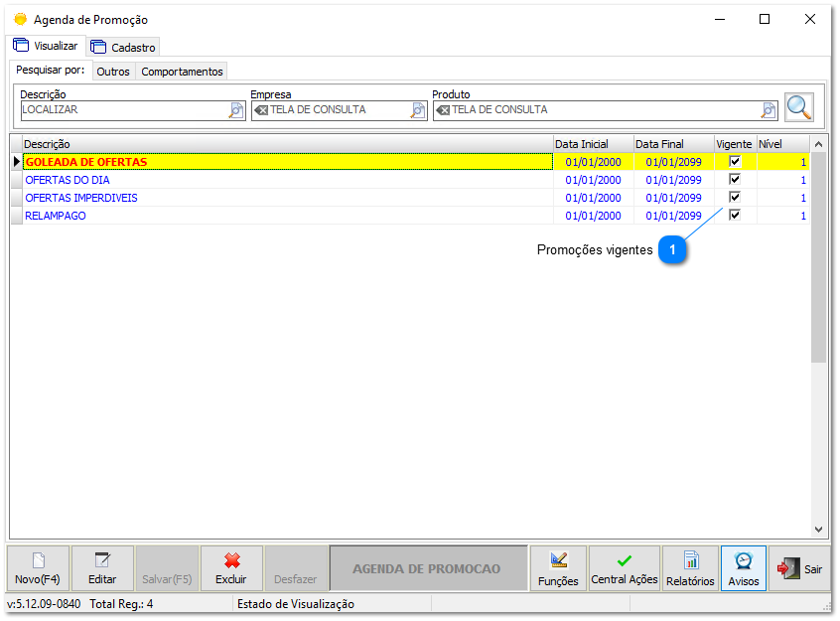Toggle Vigente checkbox on RELAMPAGO row
Viewport: 840px width, 621px height.
(x=734, y=216)
